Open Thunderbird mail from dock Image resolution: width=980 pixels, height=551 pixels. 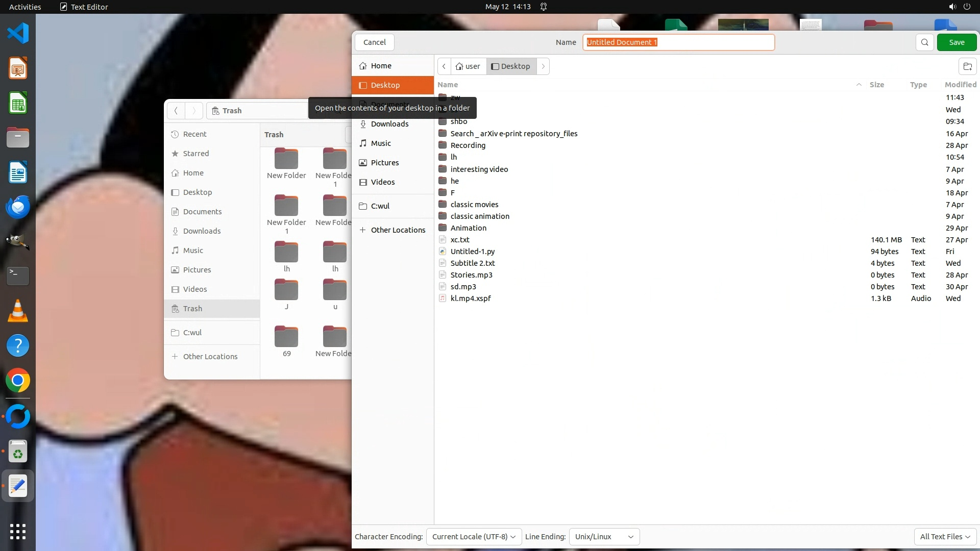18,207
